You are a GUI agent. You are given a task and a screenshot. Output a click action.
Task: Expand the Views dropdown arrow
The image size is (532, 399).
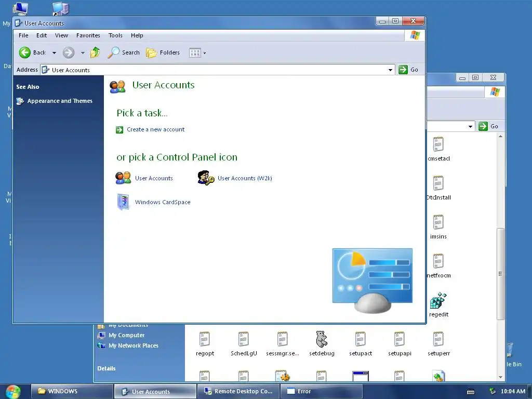205,54
